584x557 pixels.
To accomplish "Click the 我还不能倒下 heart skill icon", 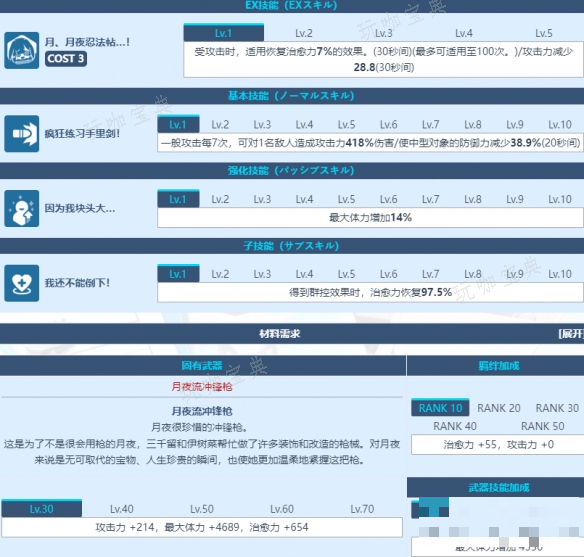I will click(x=22, y=283).
